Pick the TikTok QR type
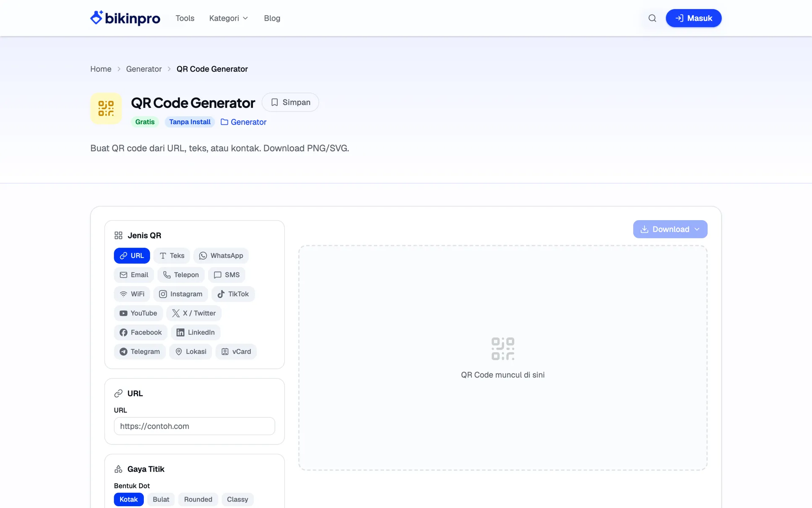Viewport: 812px width, 508px height. click(x=233, y=294)
